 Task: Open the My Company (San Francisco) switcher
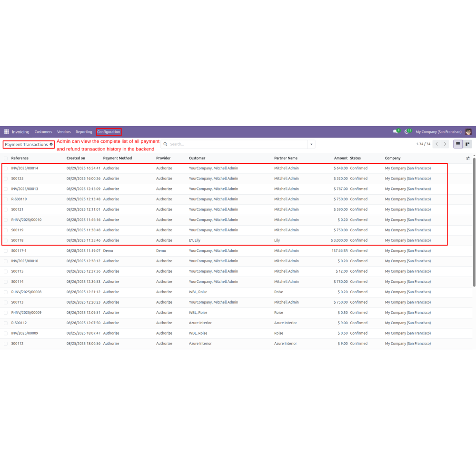point(438,132)
